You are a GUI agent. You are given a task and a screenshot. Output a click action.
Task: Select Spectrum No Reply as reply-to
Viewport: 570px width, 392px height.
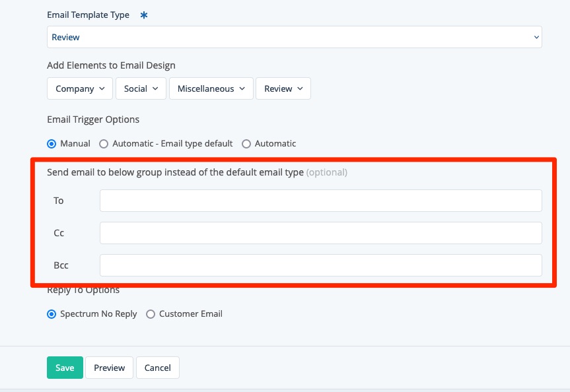(52, 314)
